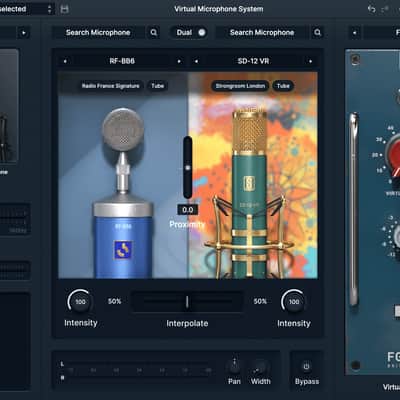Click the left Search Microphone field
The height and width of the screenshot is (400, 400).
pyautogui.click(x=98, y=32)
